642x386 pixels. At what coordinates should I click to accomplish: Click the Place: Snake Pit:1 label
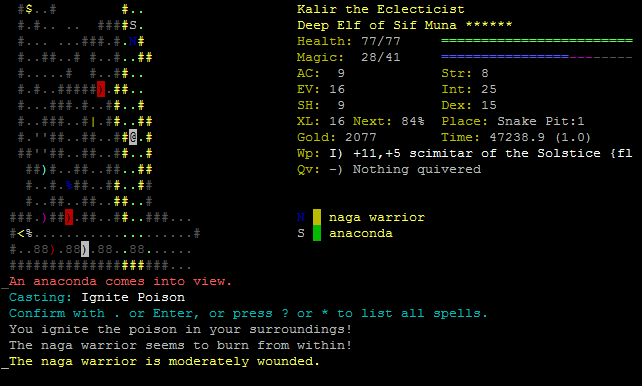click(513, 121)
